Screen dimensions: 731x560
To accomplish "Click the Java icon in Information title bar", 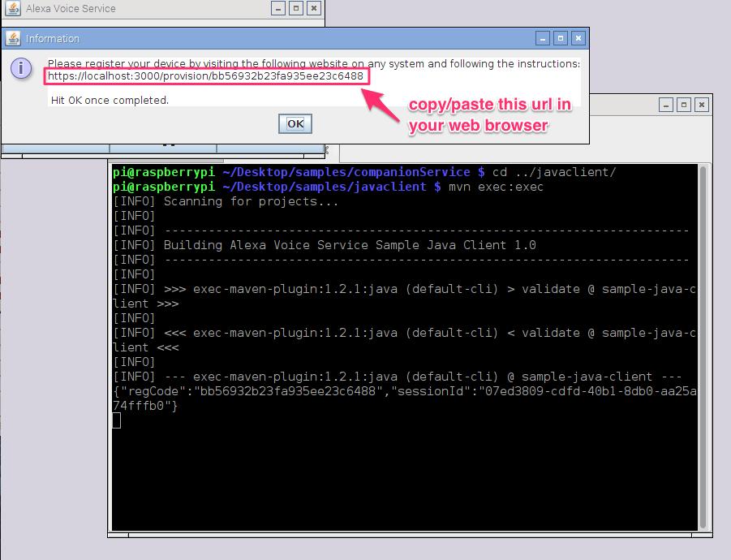I will coord(13,38).
